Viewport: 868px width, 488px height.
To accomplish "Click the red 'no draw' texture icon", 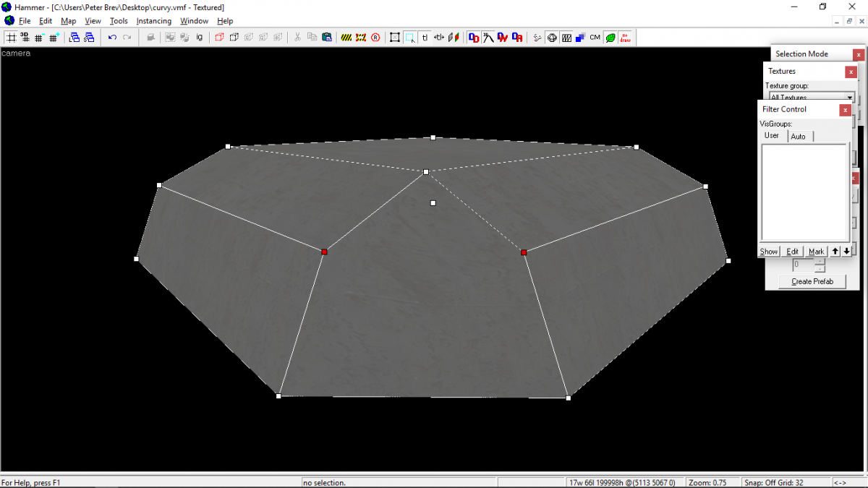I will [x=625, y=37].
